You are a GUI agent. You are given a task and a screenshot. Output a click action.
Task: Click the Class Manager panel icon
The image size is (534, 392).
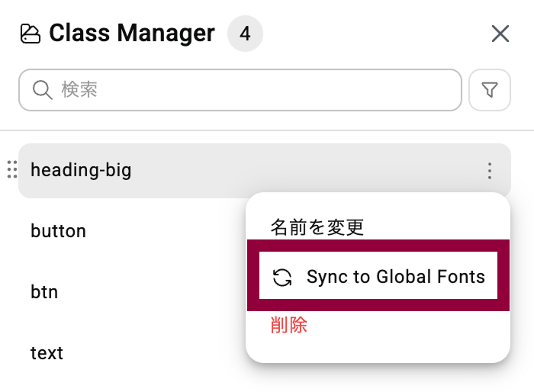point(31,34)
